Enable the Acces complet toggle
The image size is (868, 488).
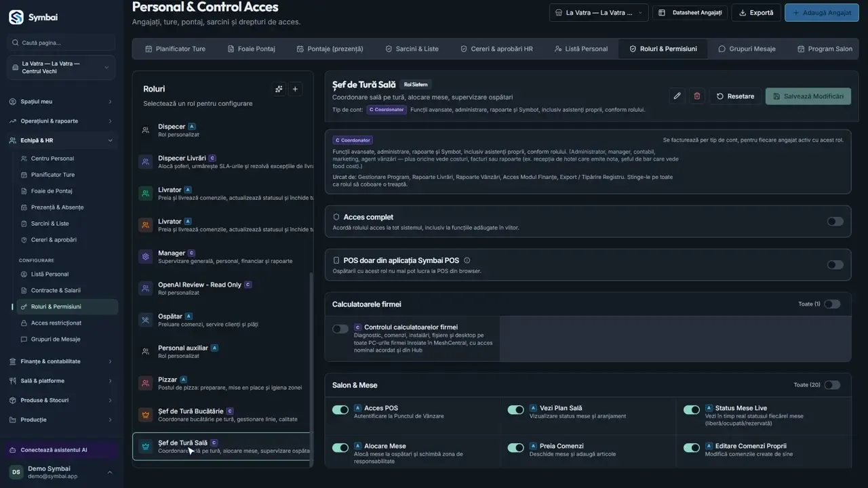click(835, 222)
